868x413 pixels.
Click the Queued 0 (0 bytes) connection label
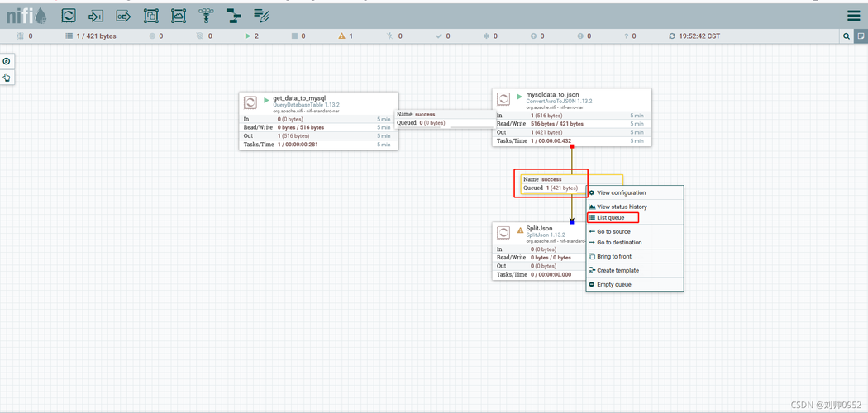(421, 123)
